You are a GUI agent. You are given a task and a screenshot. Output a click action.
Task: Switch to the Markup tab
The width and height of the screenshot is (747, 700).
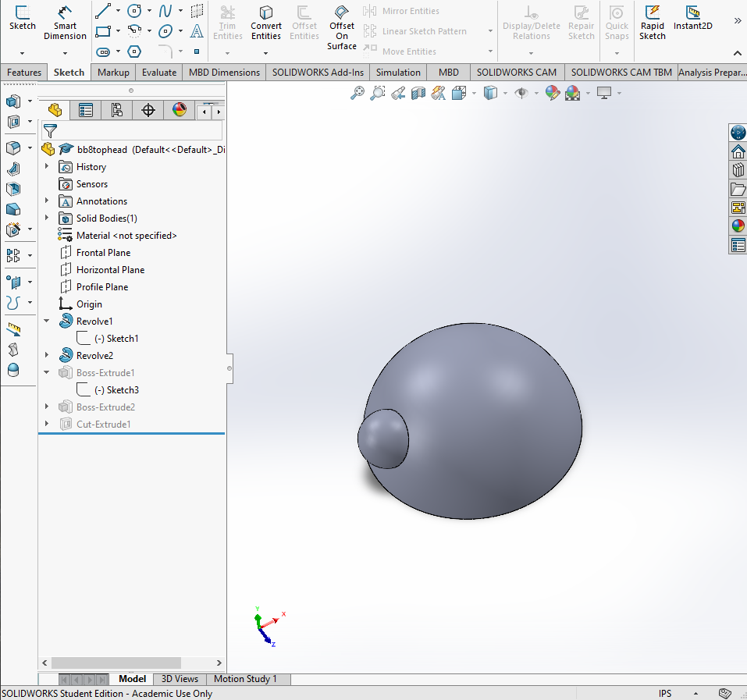(x=113, y=73)
